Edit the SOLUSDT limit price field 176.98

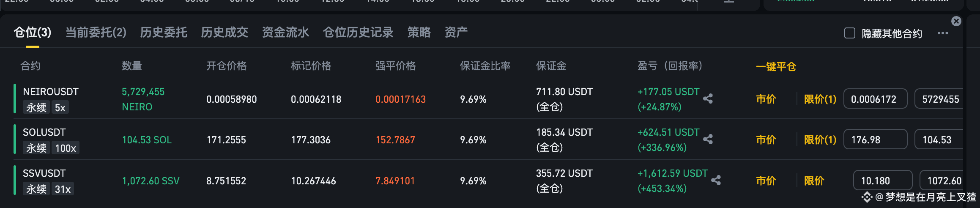click(x=875, y=140)
